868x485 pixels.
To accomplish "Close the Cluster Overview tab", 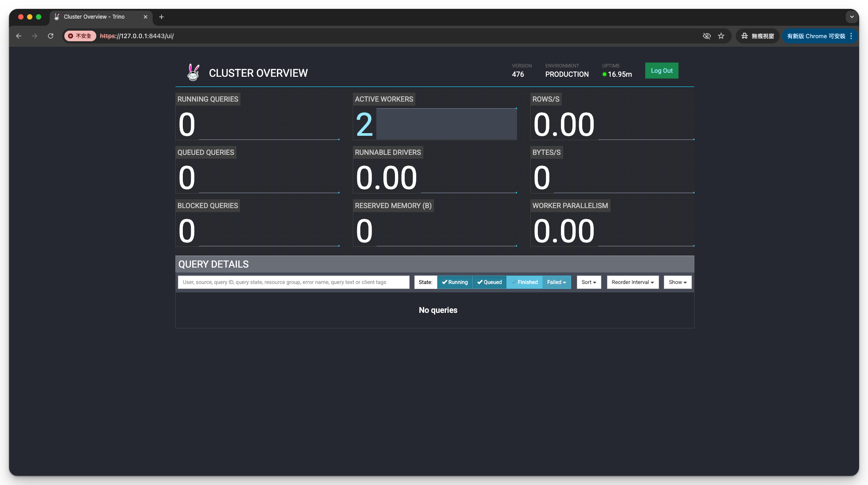I will coord(146,17).
